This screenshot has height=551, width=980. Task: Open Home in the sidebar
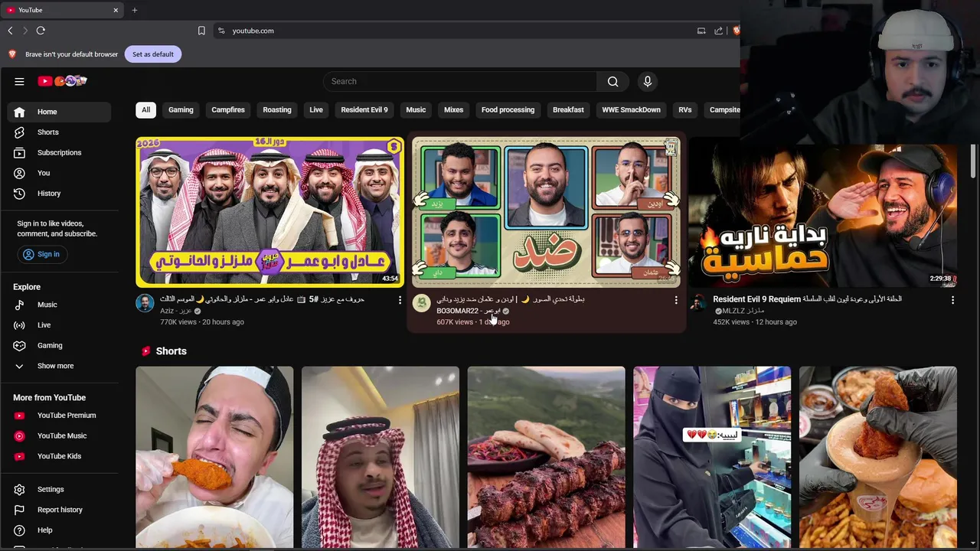60,112
